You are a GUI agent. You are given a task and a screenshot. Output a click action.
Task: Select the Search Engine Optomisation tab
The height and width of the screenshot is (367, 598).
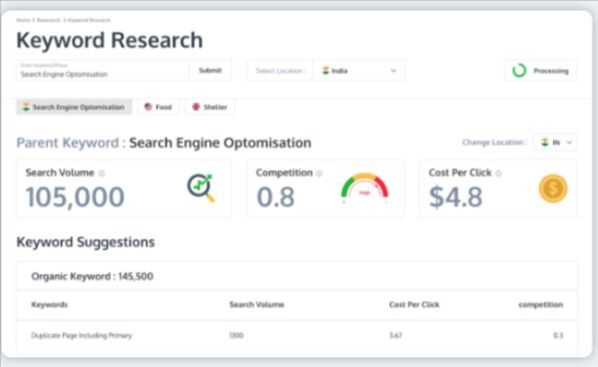pos(74,107)
